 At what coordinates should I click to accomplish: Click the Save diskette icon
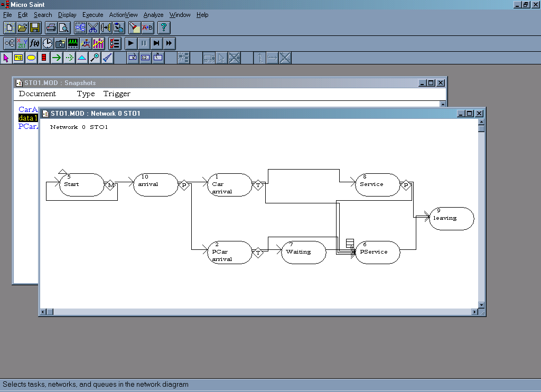[35, 27]
